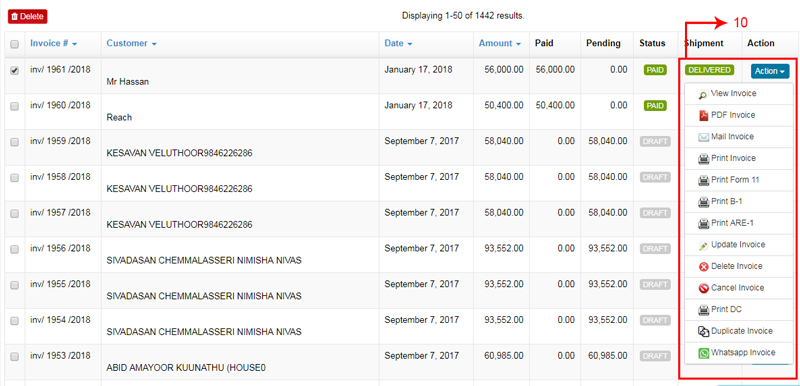Click the green Whatsapp Invoice icon
The image size is (800, 386).
[x=704, y=353]
